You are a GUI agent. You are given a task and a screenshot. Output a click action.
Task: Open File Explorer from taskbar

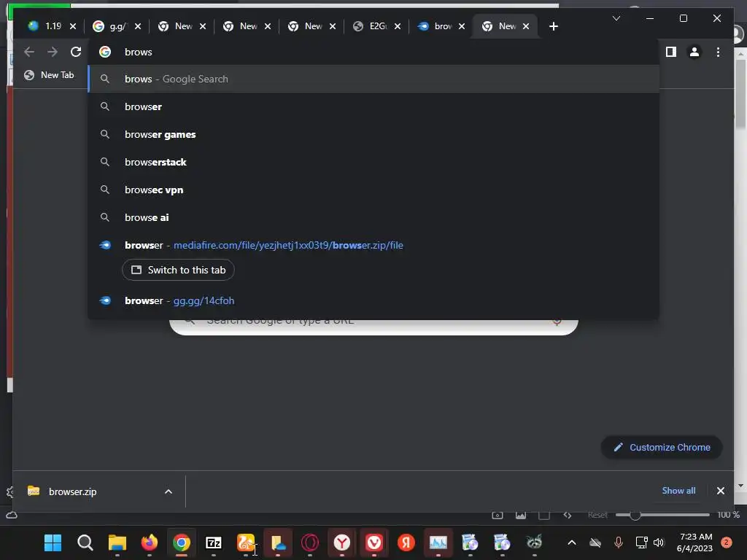(117, 542)
